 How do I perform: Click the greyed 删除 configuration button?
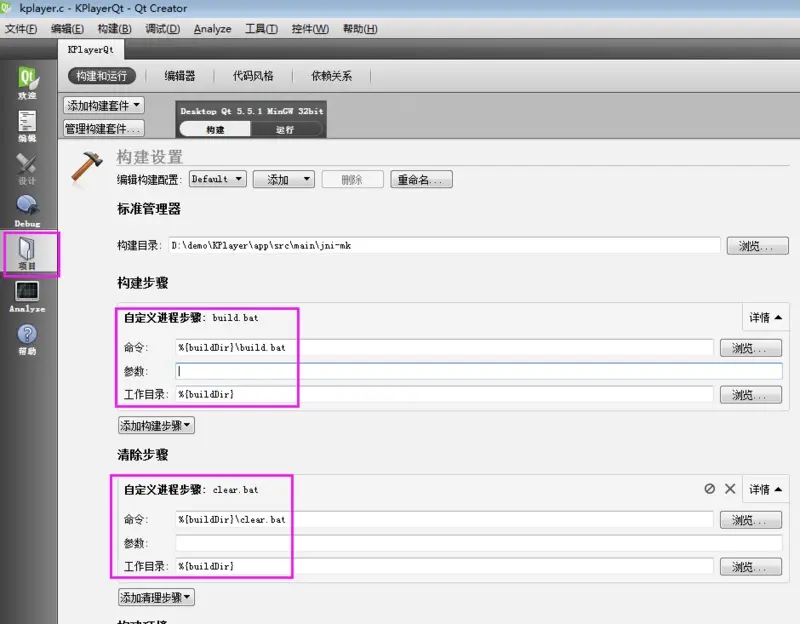click(352, 180)
